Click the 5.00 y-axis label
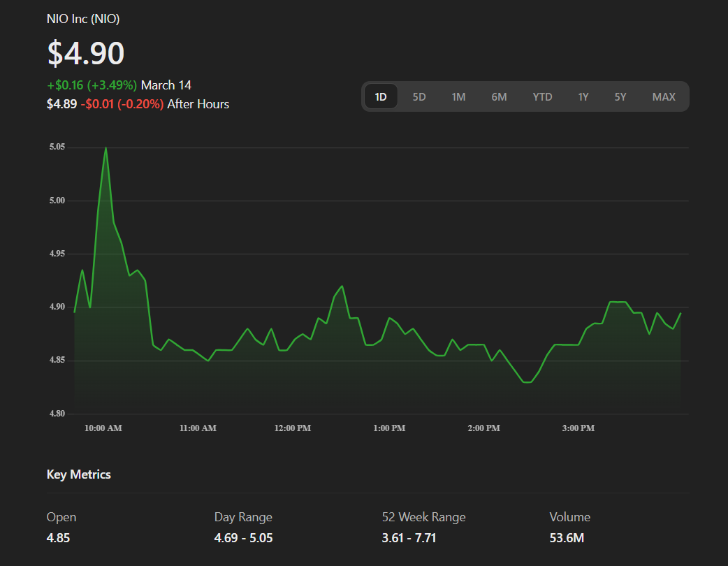Viewport: 728px width, 566px height. click(57, 201)
